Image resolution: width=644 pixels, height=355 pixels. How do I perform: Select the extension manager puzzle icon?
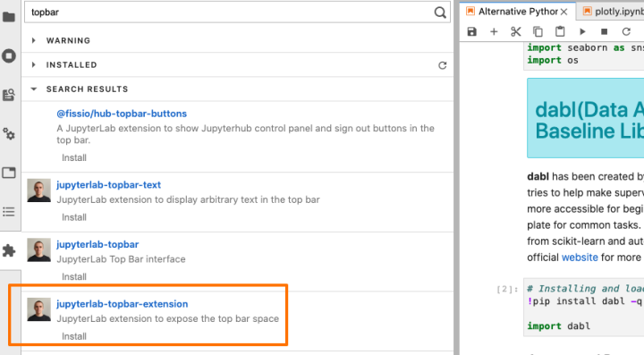coord(9,250)
